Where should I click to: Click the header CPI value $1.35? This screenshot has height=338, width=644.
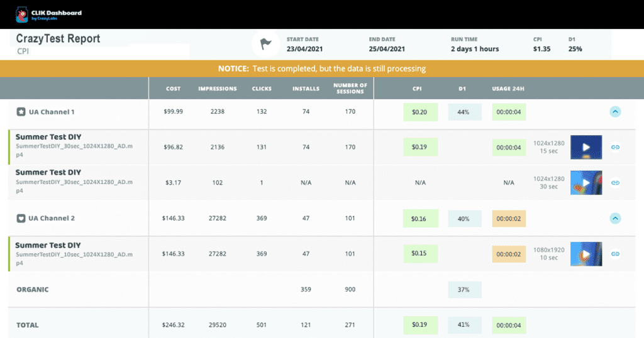coord(541,49)
